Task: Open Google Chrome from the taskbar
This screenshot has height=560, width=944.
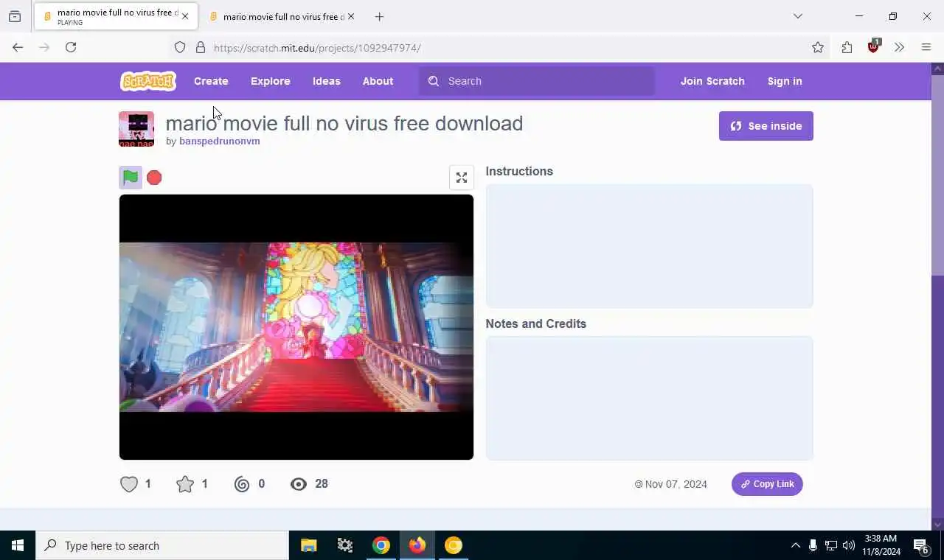Action: coord(381,545)
